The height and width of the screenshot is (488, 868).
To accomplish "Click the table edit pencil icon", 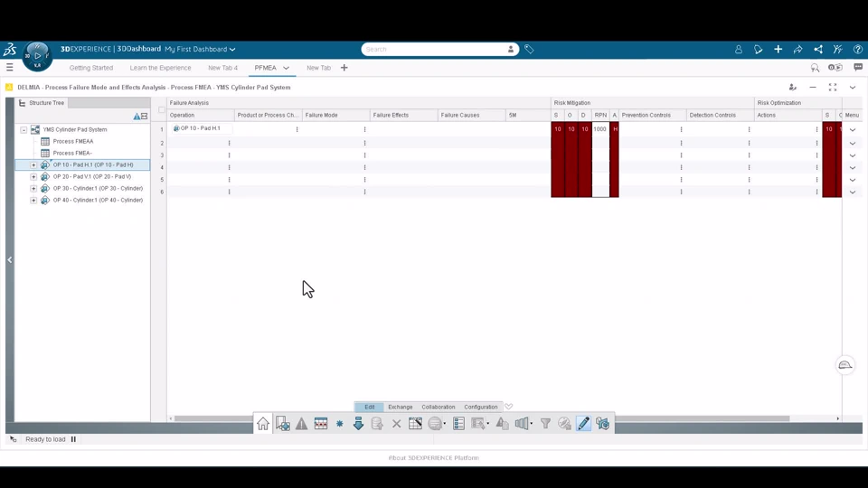I will pyautogui.click(x=415, y=424).
